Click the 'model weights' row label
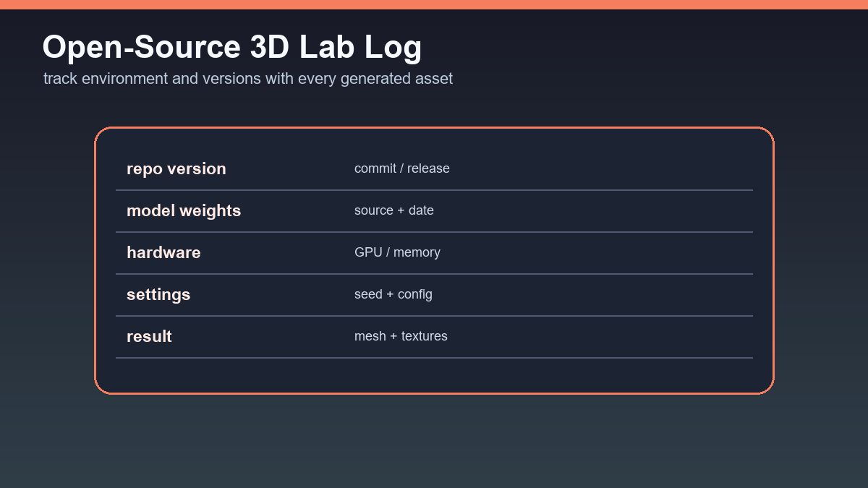 pyautogui.click(x=184, y=210)
